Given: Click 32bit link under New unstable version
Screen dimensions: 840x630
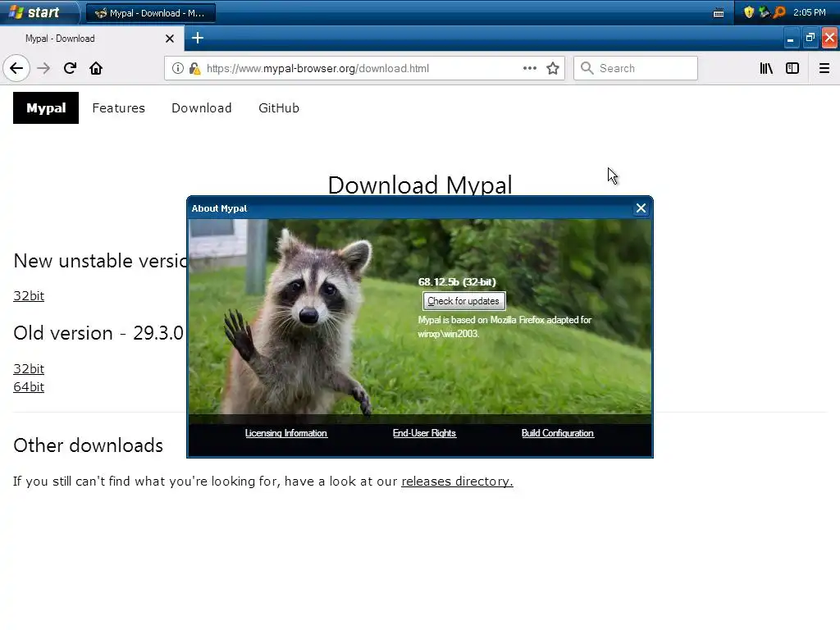Looking at the screenshot, I should click(x=29, y=295).
